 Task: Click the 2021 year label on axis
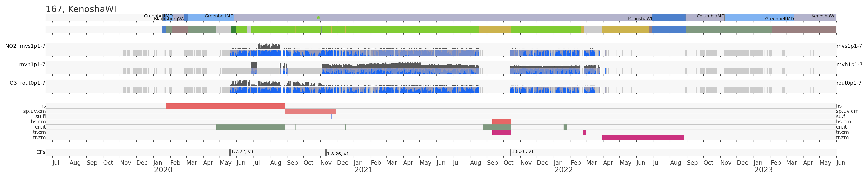(363, 170)
